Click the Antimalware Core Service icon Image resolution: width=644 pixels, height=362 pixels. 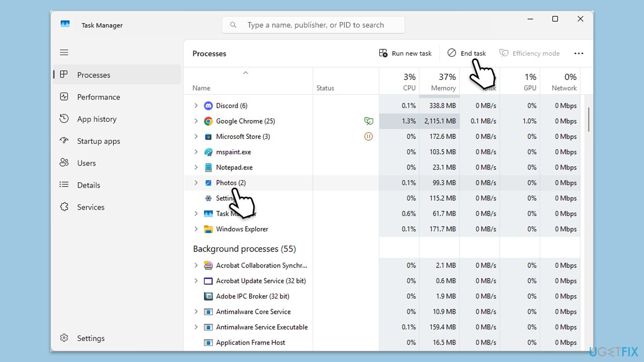coord(208,312)
